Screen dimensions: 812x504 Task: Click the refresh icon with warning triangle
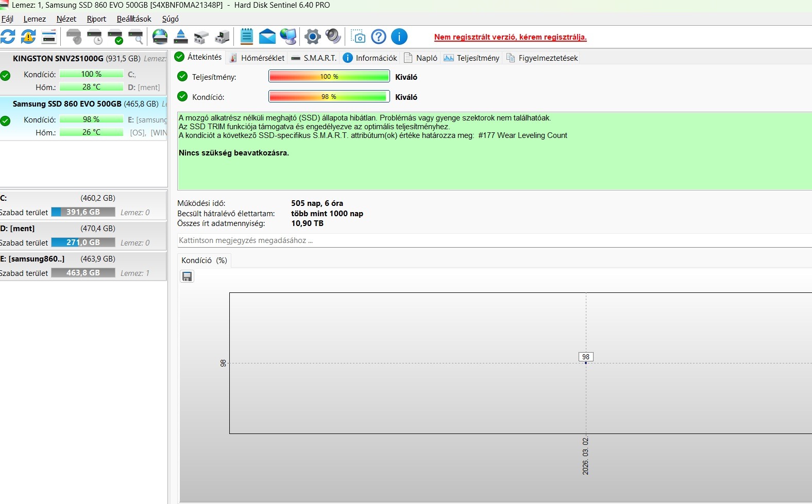click(28, 37)
